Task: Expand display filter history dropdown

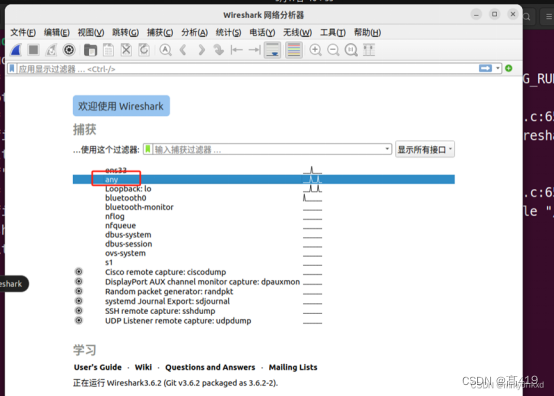Action: point(498,68)
